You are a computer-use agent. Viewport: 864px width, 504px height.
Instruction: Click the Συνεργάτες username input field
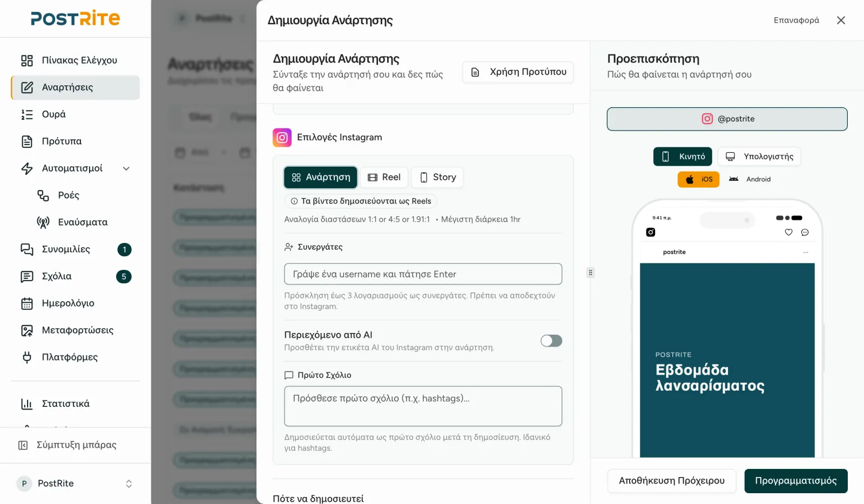point(423,274)
